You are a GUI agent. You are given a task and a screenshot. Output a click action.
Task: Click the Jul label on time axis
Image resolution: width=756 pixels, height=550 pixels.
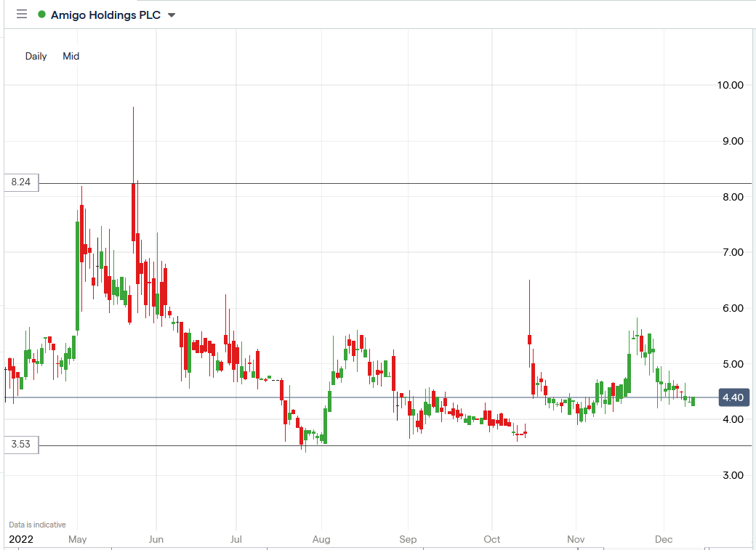(236, 539)
